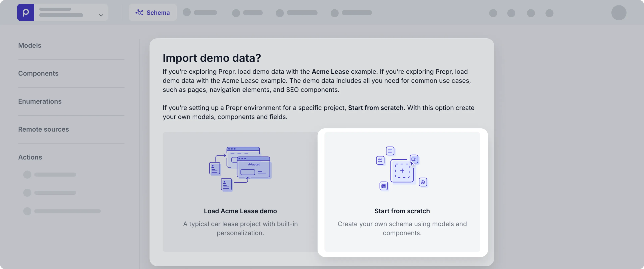Click the Schema network icon
The width and height of the screenshot is (644, 269).
click(x=139, y=13)
